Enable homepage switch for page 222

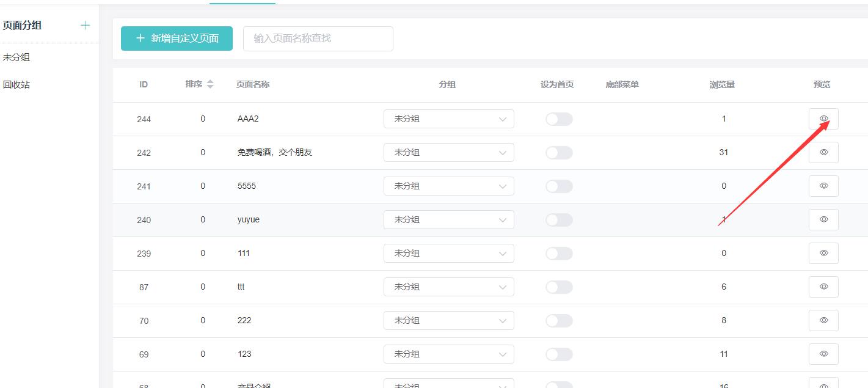point(559,321)
